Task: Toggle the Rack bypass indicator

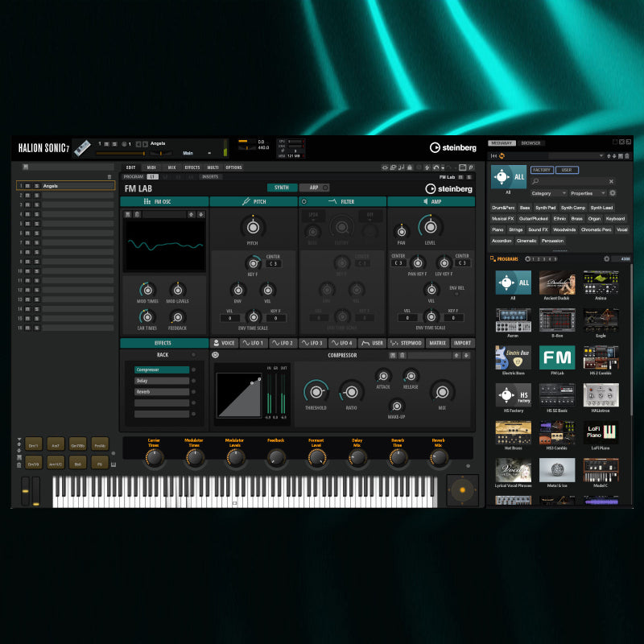Action: tap(193, 354)
